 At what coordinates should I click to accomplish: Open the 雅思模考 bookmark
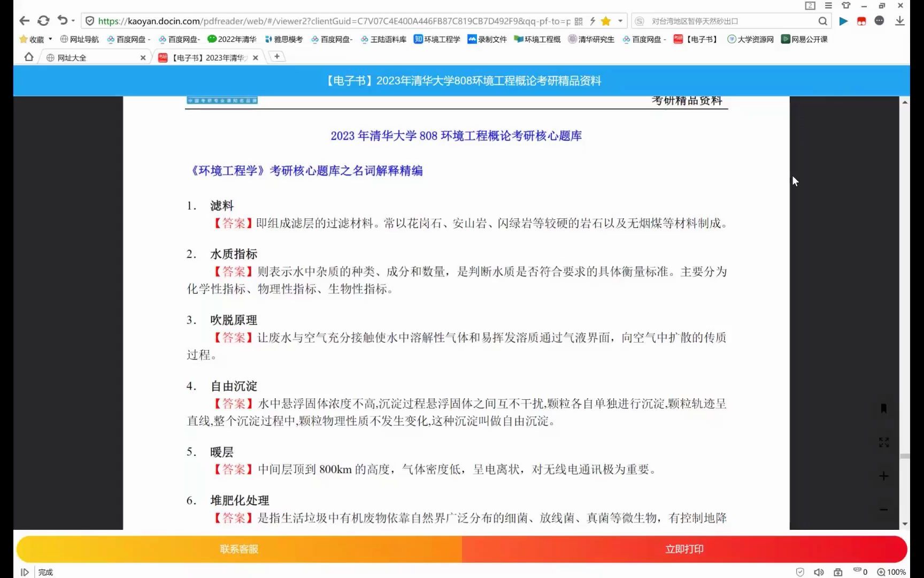tap(283, 39)
